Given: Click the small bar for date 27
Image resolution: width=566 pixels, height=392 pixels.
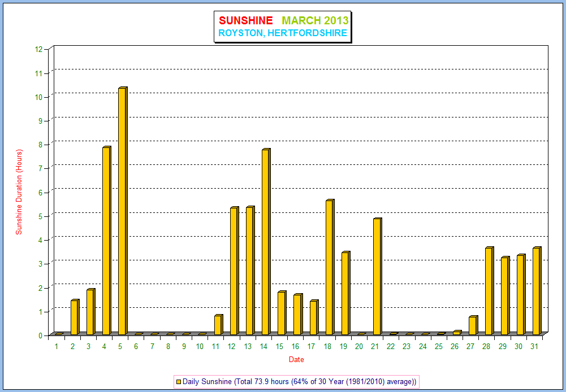Looking at the screenshot, I should pos(473,325).
